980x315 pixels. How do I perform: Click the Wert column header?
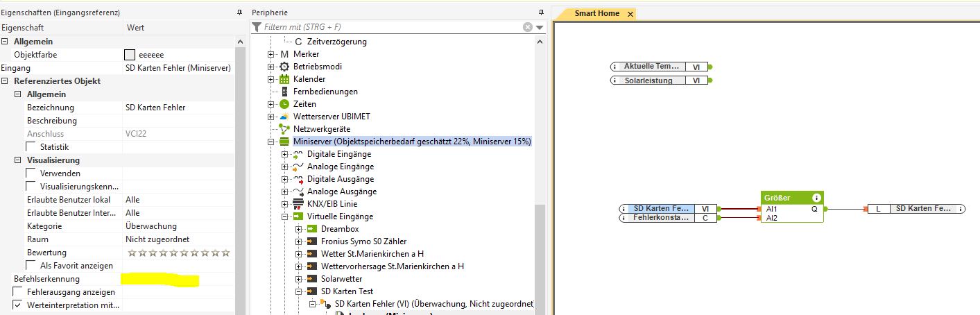click(135, 28)
